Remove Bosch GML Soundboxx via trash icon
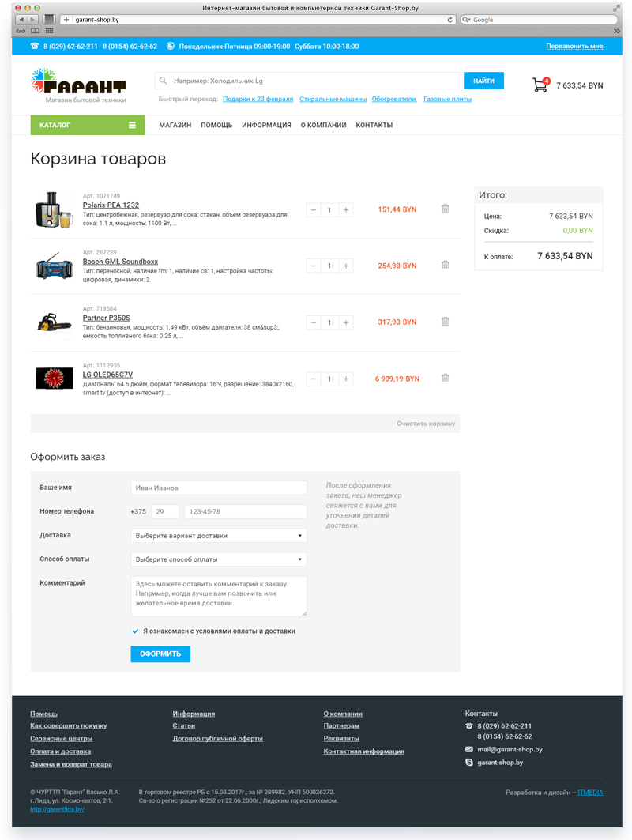The height and width of the screenshot is (840, 632). (445, 266)
